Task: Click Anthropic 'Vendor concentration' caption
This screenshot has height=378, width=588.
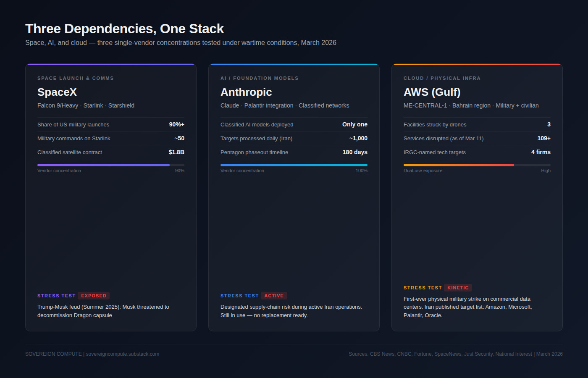Action: point(242,171)
